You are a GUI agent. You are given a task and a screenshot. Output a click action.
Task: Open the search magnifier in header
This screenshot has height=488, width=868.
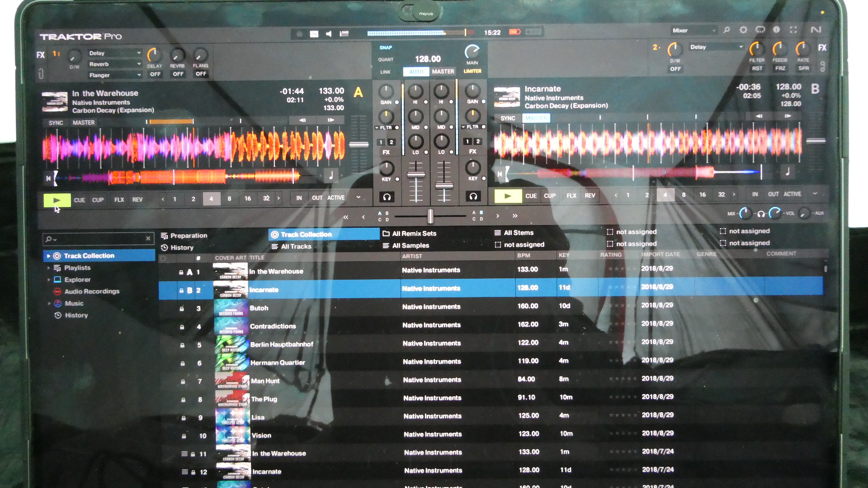pyautogui.click(x=726, y=30)
